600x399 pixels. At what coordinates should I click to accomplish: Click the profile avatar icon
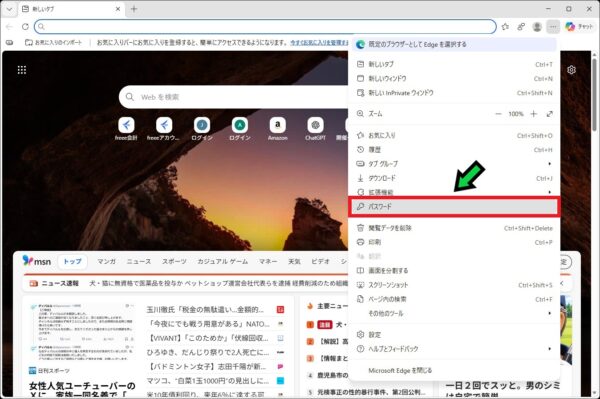tap(537, 27)
